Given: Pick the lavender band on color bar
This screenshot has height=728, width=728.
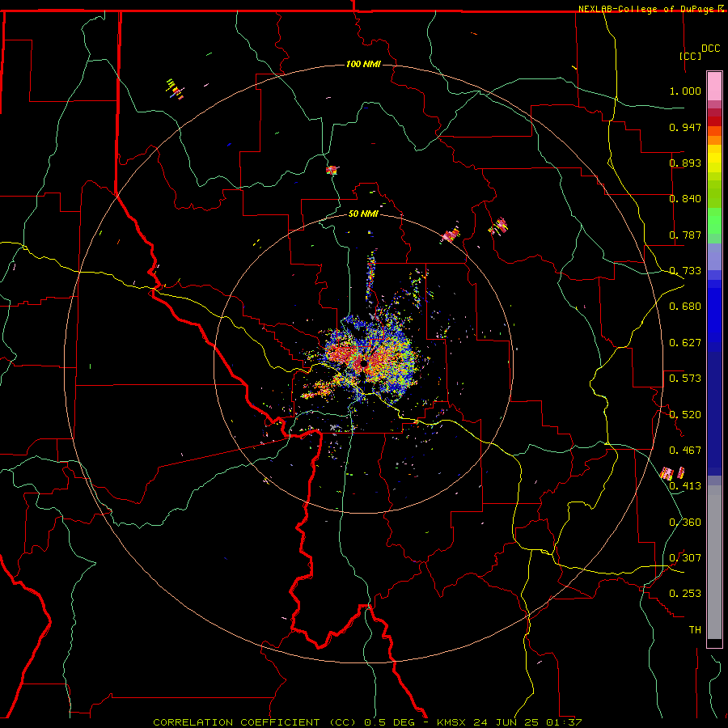Looking at the screenshot, I should tap(714, 257).
